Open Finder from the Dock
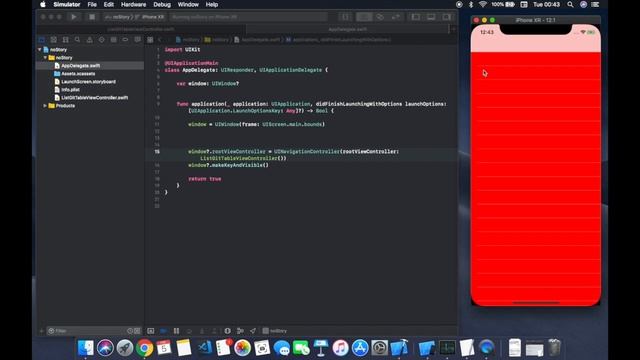The width and height of the screenshot is (640, 360). click(86, 348)
